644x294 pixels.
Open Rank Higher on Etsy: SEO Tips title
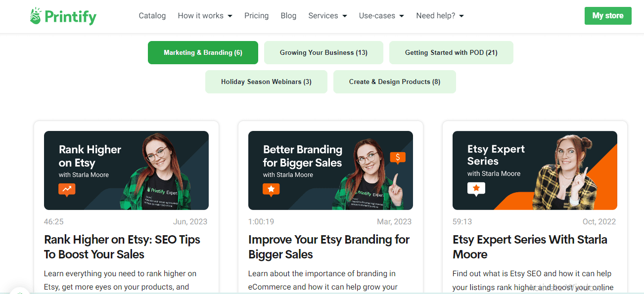(122, 247)
